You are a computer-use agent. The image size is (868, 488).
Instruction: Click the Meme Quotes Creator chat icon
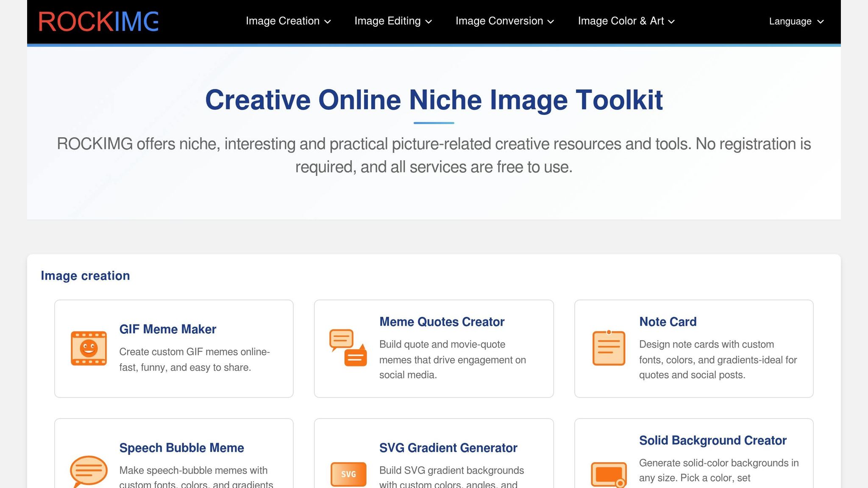point(348,348)
